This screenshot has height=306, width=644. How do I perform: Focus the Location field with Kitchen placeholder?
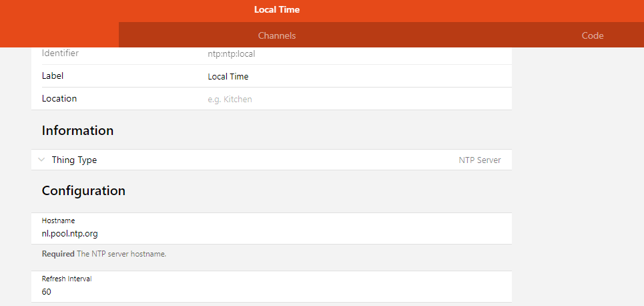[x=230, y=99]
